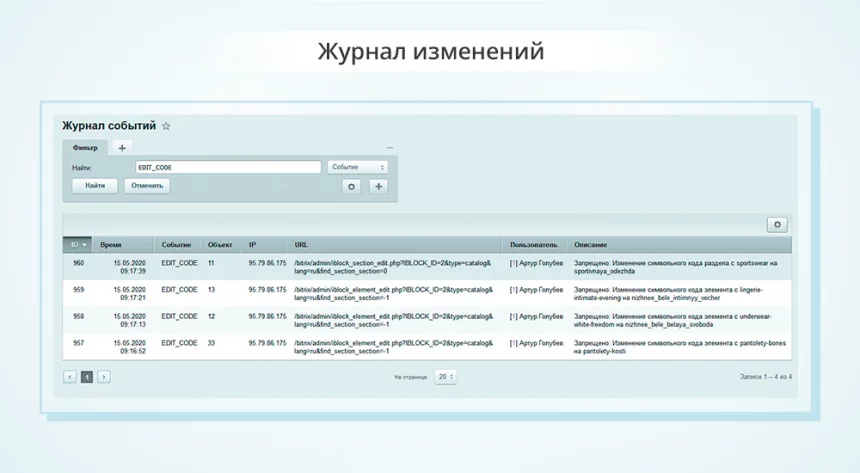Screen dimensions: 860x473
Task: Click the Найти button
Action: click(x=95, y=186)
